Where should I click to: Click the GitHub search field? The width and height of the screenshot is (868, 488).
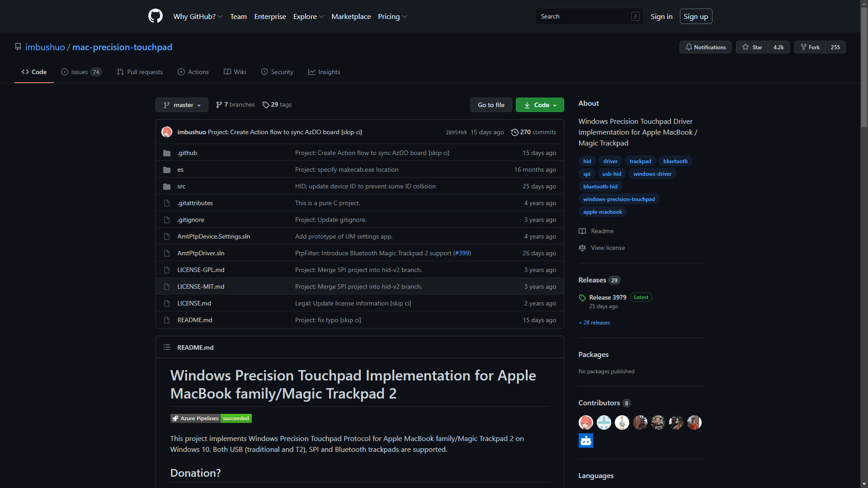583,16
